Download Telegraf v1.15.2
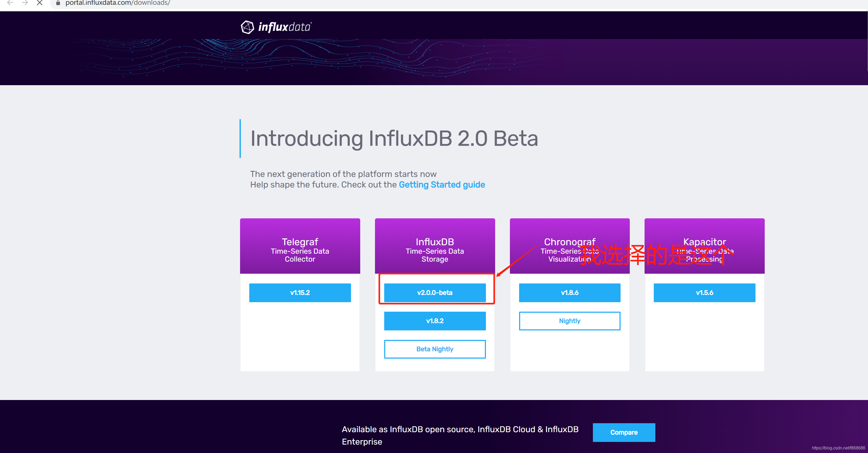868x453 pixels. (x=300, y=293)
